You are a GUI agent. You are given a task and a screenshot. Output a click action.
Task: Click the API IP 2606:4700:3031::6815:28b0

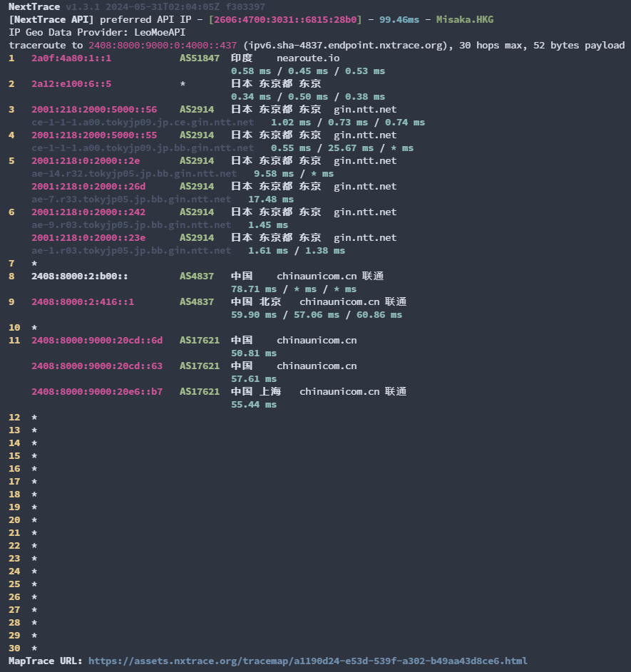pyautogui.click(x=285, y=20)
